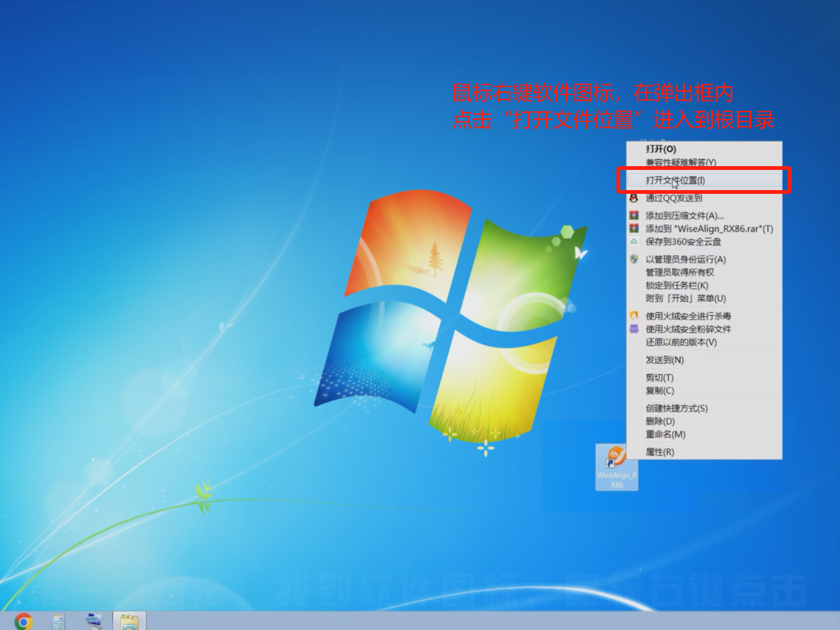Click the purple Huorong file shredder icon
Image resolution: width=840 pixels, height=630 pixels.
pos(634,329)
